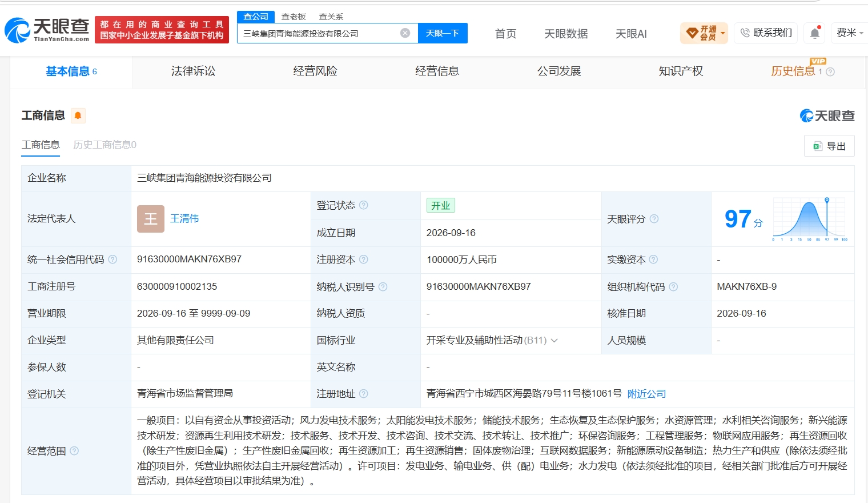Click the VIP diamond icon
This screenshot has height=503, width=868.
point(692,33)
